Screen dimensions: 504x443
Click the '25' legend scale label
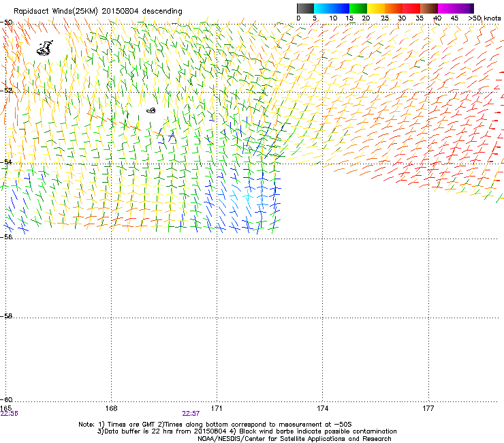(x=385, y=18)
